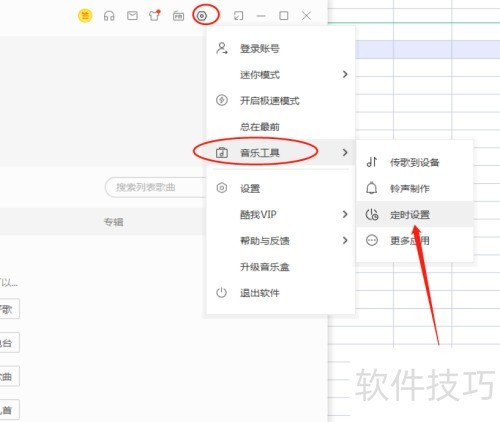Click the timer icon beside 定时设置

coord(372,214)
